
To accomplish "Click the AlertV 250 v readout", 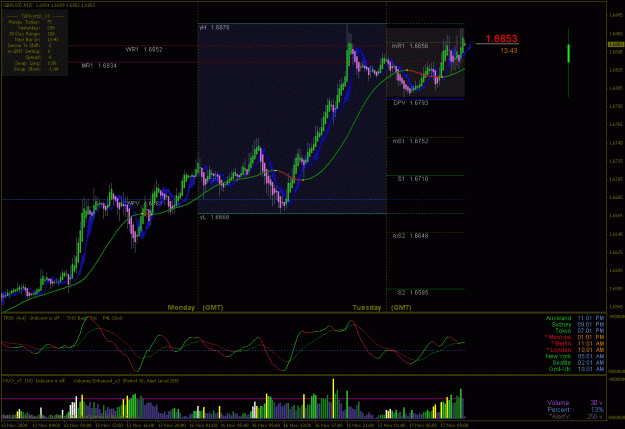I will click(576, 416).
